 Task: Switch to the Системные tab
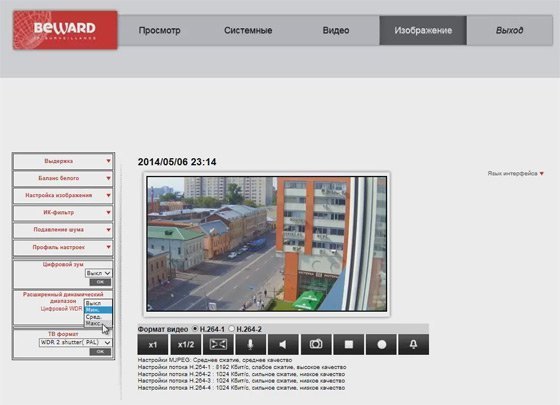tap(248, 30)
